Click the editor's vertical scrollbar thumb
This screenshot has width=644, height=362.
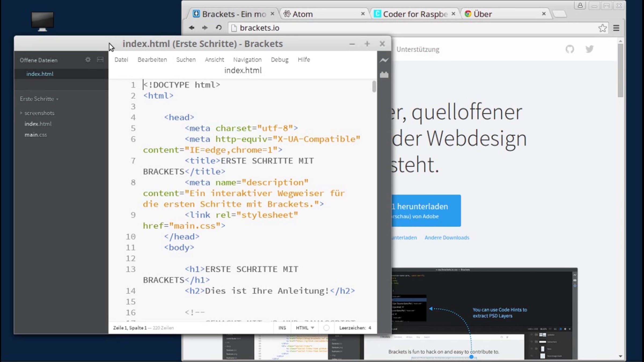(374, 87)
